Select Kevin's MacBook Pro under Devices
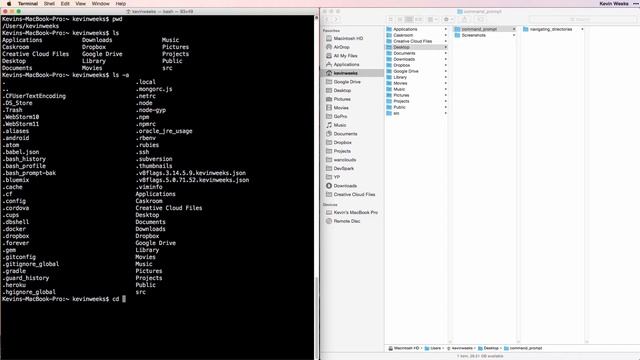The height and width of the screenshot is (360, 640). tap(352, 213)
